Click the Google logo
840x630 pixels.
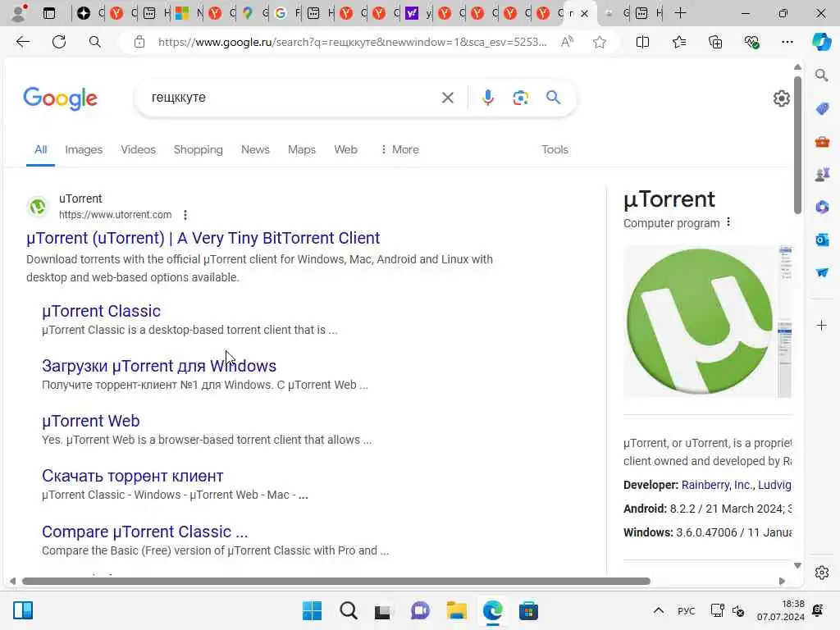click(x=60, y=98)
